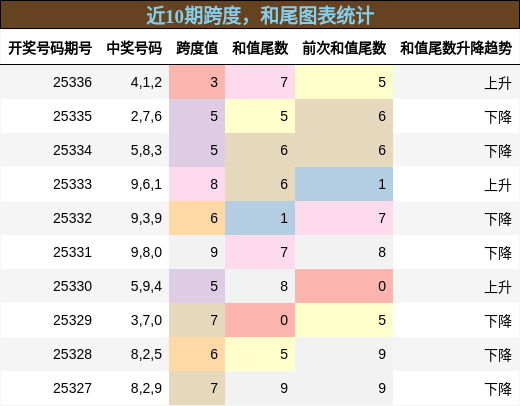Image resolution: width=520 pixels, height=406 pixels.
Task: Click sum tail 0 in row 25329
Action: [260, 320]
